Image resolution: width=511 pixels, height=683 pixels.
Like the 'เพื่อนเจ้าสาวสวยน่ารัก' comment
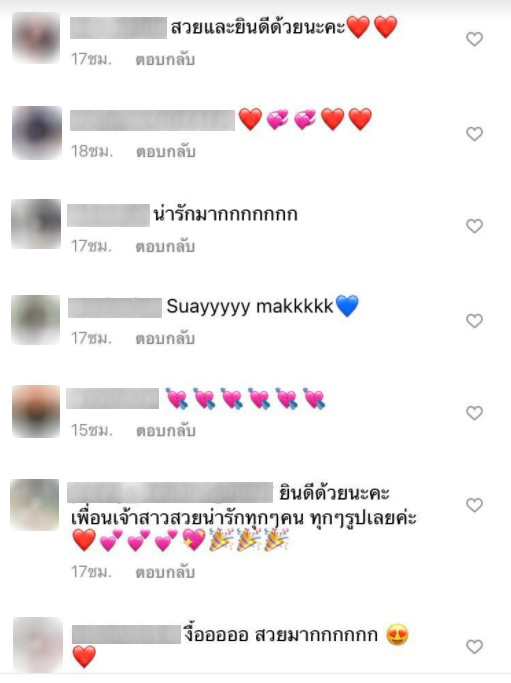pos(474,505)
